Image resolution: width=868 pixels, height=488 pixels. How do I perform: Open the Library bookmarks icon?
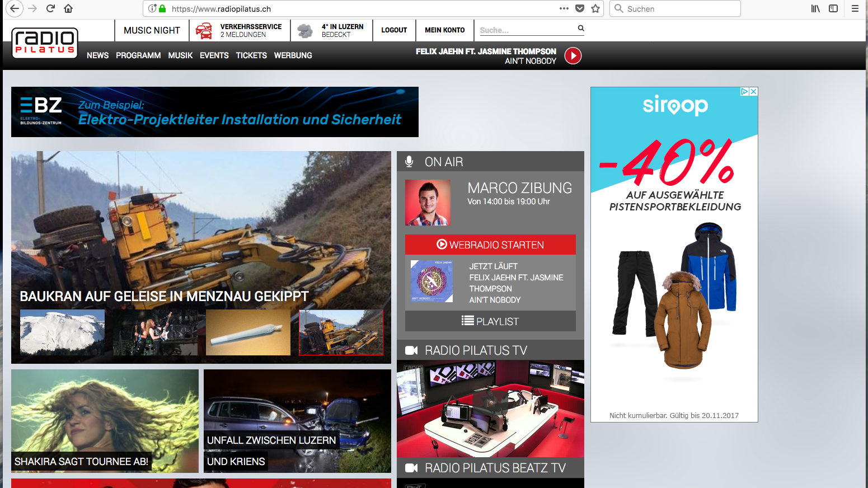click(815, 8)
